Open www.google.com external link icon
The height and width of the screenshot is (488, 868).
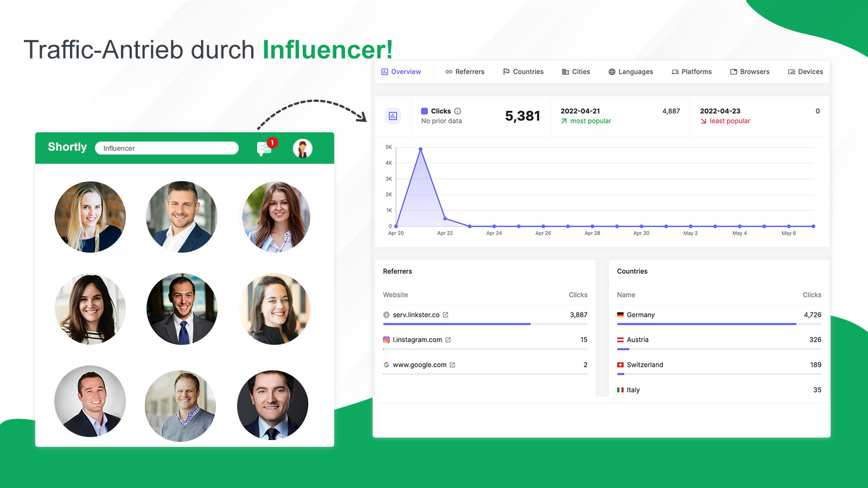452,365
